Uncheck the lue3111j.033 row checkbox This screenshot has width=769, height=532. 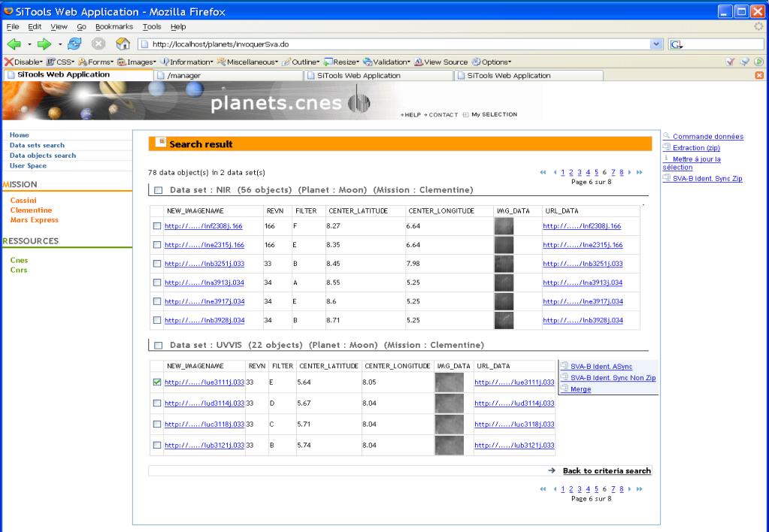point(157,382)
